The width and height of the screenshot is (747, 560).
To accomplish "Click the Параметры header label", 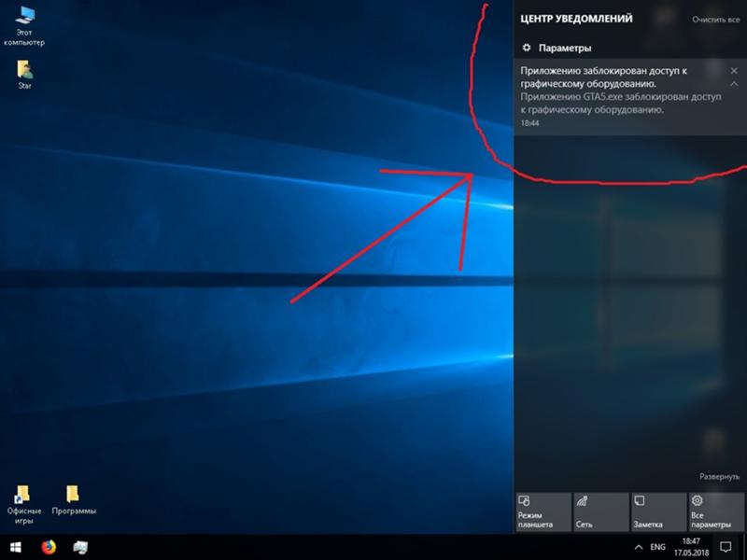I will (565, 48).
